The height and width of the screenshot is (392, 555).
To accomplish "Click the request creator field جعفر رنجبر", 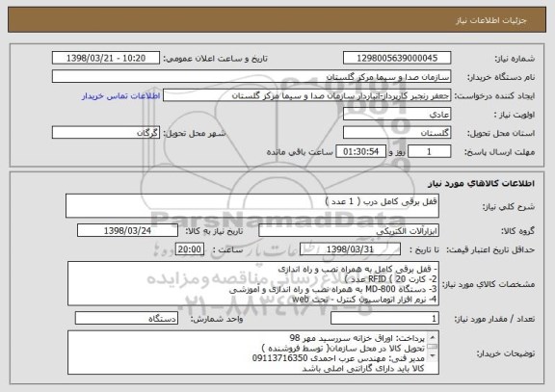I will (306, 95).
